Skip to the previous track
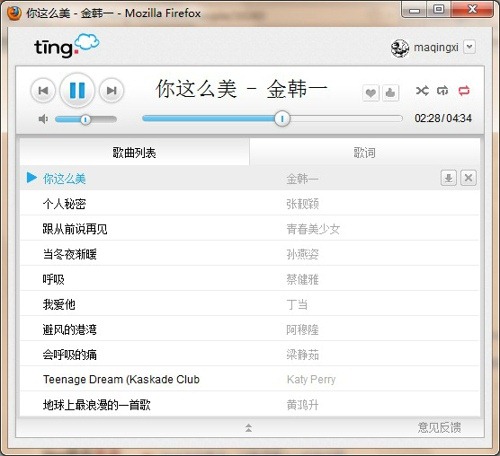The image size is (500, 456). tap(43, 91)
